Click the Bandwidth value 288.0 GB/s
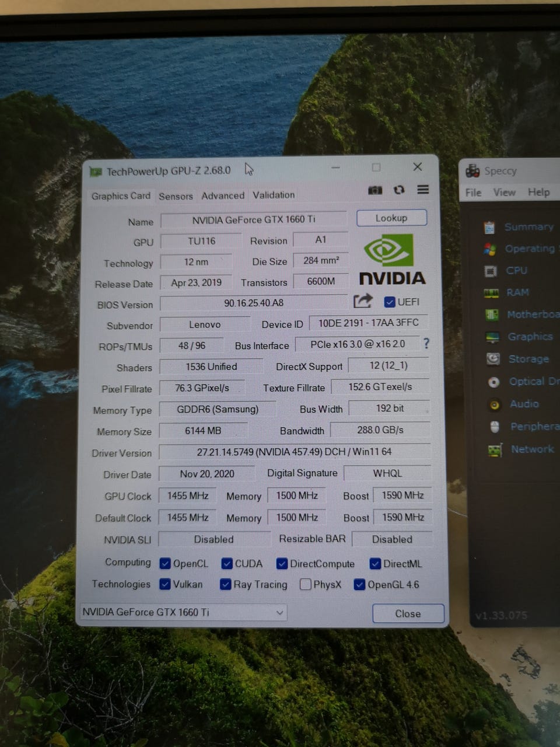The width and height of the screenshot is (560, 747). coord(380,430)
